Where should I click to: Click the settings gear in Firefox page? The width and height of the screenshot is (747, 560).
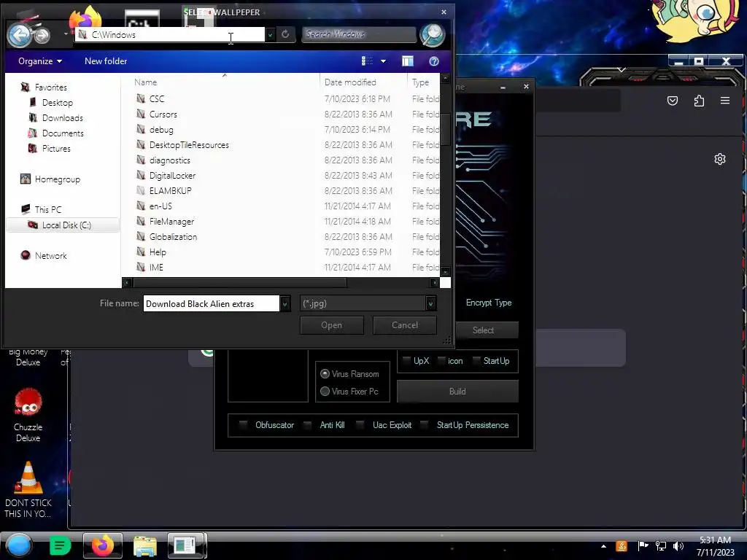pos(720,159)
